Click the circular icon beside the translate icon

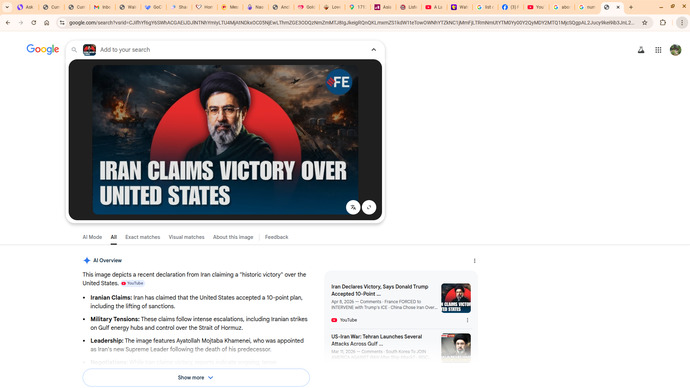tap(369, 207)
